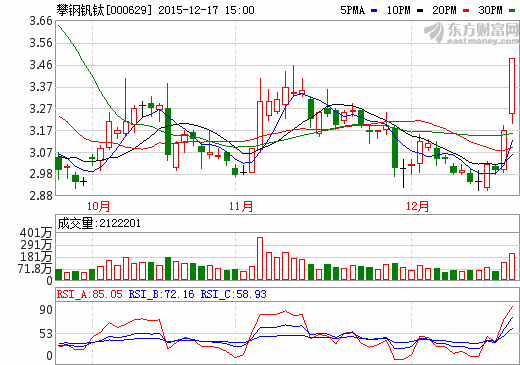The width and height of the screenshot is (520, 365).
Task: Click the 3.07 price axis label
Action: click(x=41, y=153)
